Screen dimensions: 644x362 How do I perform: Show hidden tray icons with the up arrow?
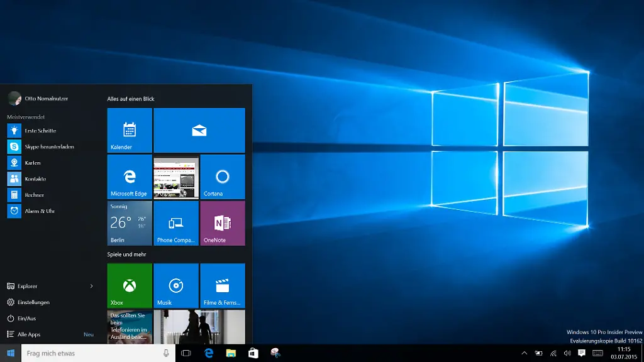(525, 353)
